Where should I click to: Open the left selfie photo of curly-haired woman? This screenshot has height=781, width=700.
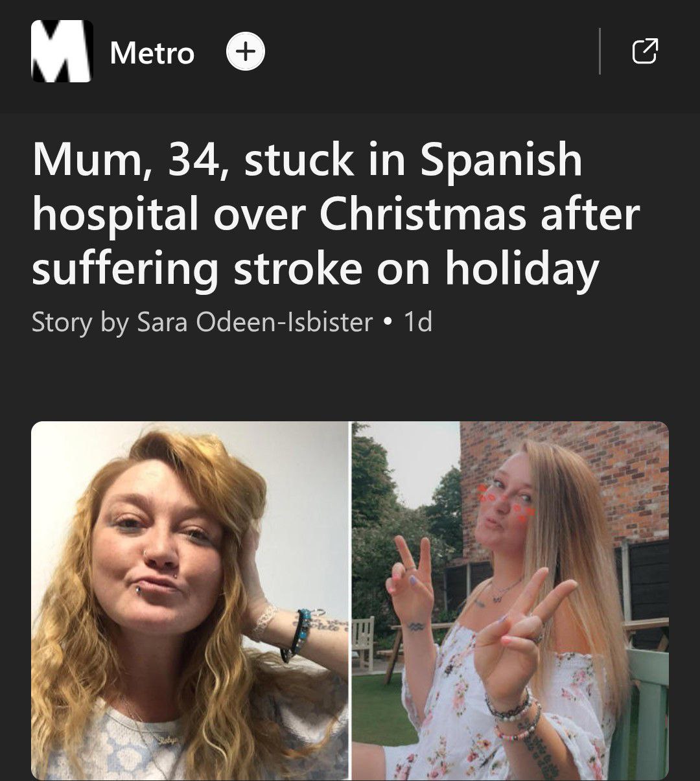pos(190,601)
